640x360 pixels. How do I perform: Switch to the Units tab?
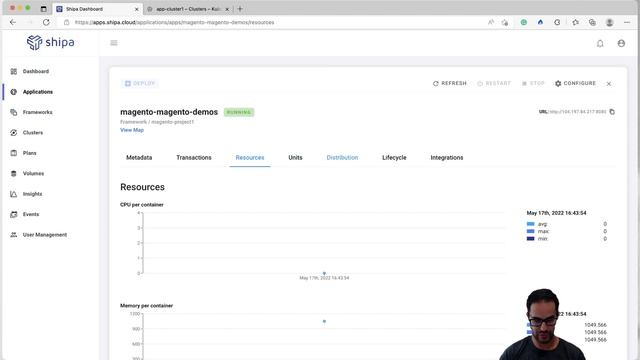tap(295, 158)
